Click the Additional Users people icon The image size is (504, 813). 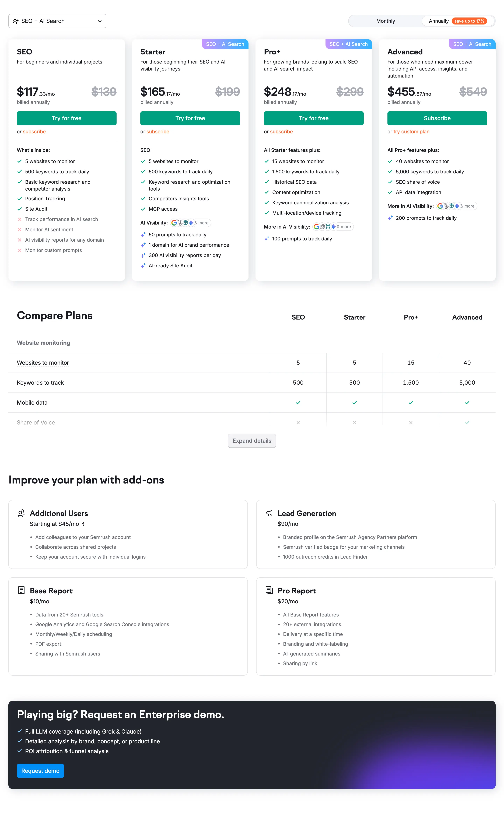pos(21,513)
